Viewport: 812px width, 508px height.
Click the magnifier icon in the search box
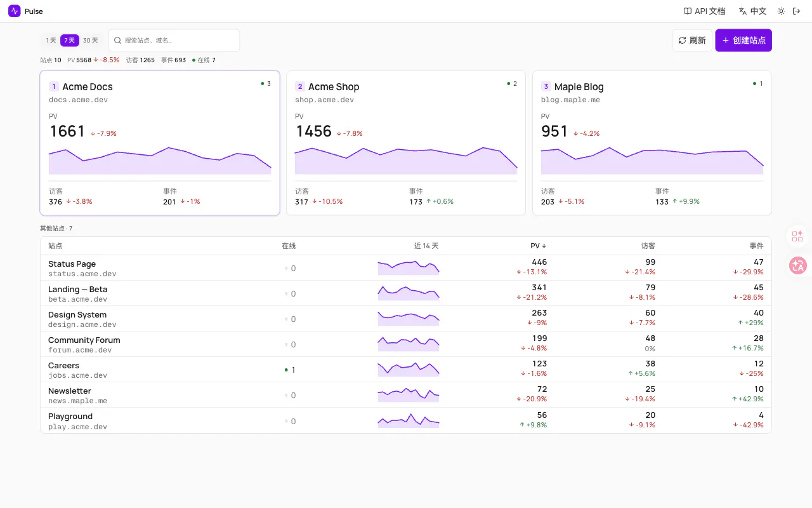tap(118, 41)
